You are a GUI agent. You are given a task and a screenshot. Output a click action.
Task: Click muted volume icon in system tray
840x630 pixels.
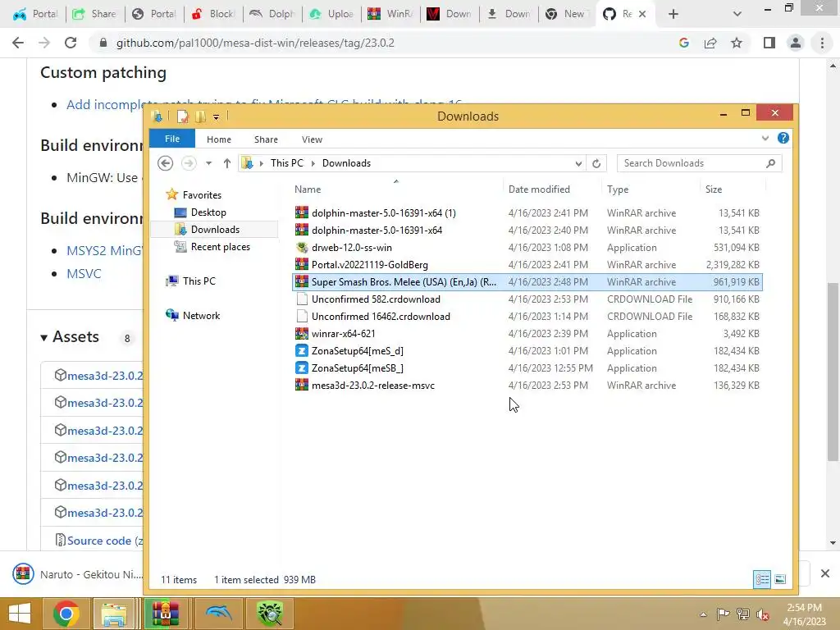[x=763, y=614]
